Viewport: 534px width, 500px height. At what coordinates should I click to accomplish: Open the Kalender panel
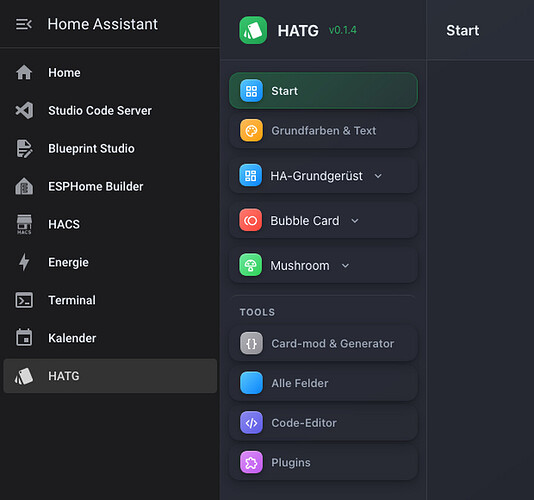click(110, 338)
